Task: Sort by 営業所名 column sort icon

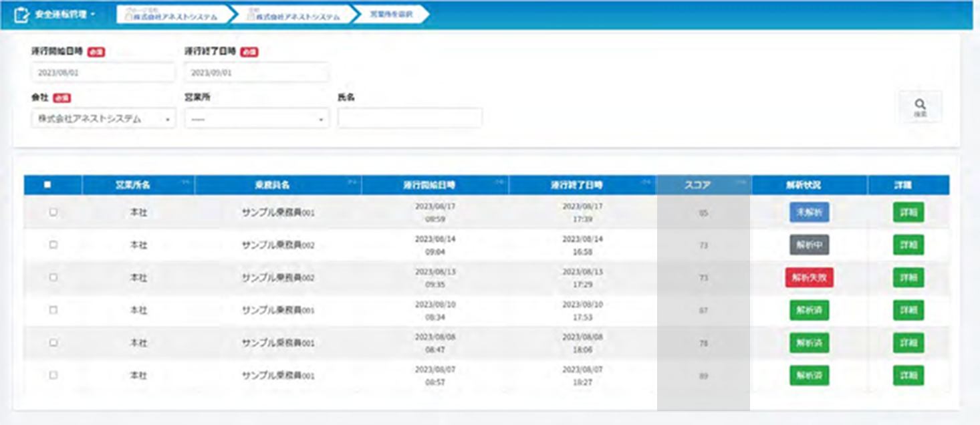Action: click(185, 182)
